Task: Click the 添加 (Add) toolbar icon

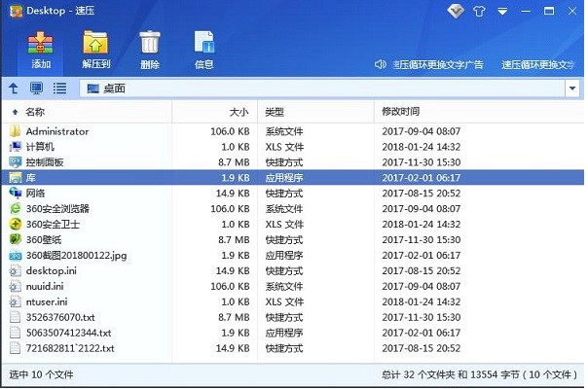Action: pyautogui.click(x=41, y=43)
